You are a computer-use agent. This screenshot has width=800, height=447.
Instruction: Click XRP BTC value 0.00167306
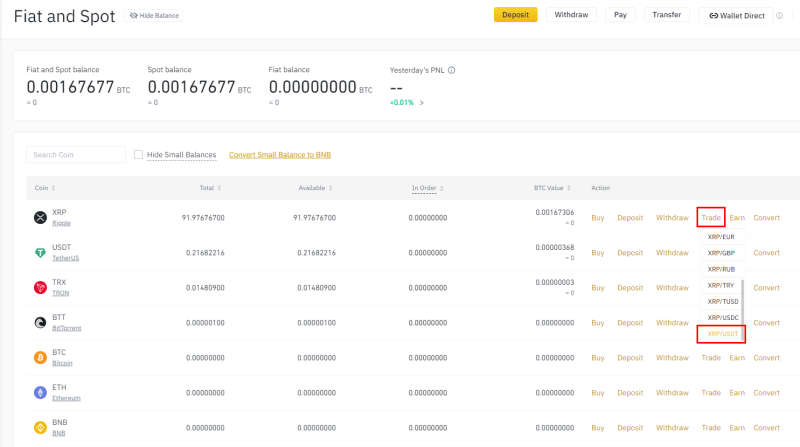point(555,212)
